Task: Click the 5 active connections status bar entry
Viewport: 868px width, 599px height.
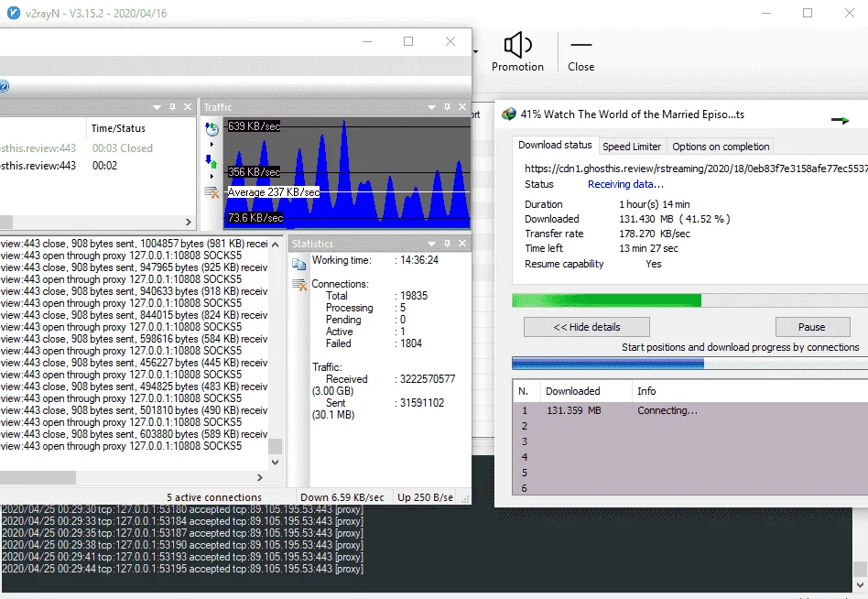Action: (214, 497)
